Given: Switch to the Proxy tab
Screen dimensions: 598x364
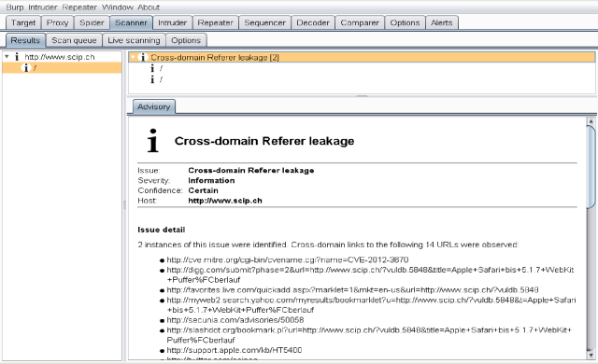Looking at the screenshot, I should pos(57,22).
